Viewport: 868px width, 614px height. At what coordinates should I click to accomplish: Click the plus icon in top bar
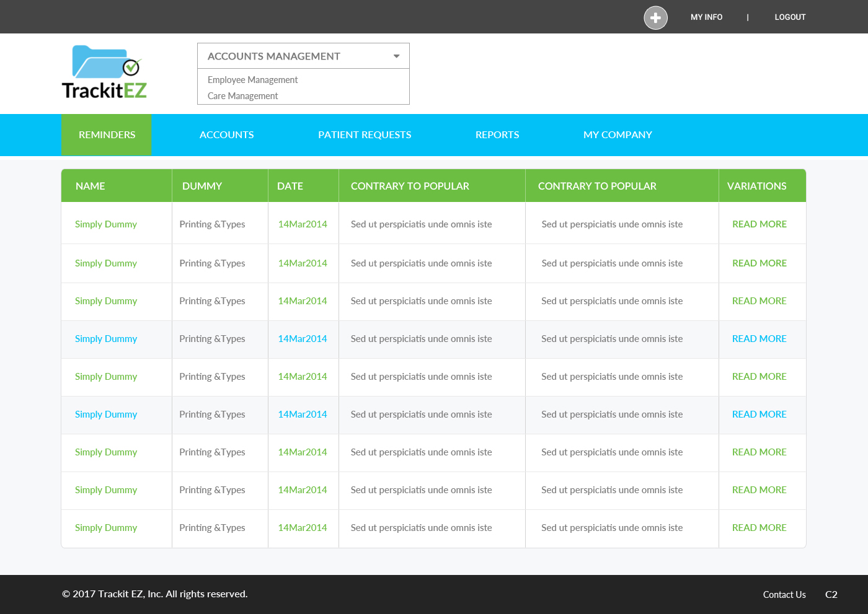pos(655,17)
